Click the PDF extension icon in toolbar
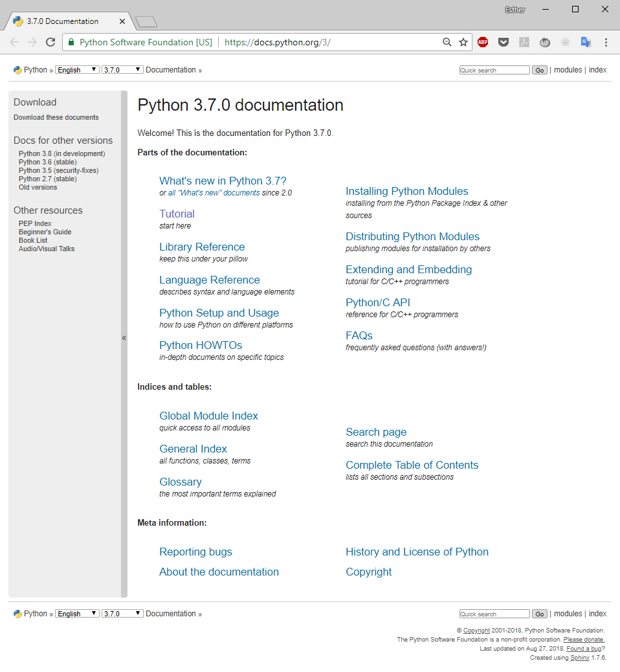 tap(524, 42)
